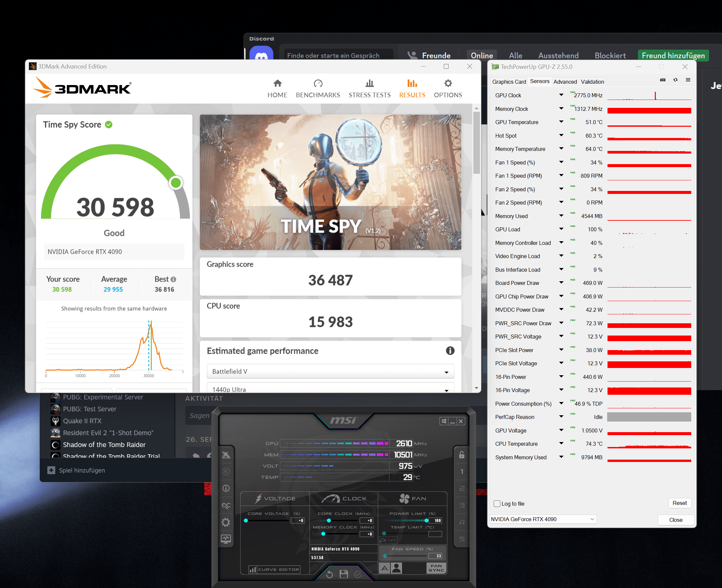Image resolution: width=722 pixels, height=588 pixels.
Task: Click the Discord home logo icon
Action: click(261, 54)
